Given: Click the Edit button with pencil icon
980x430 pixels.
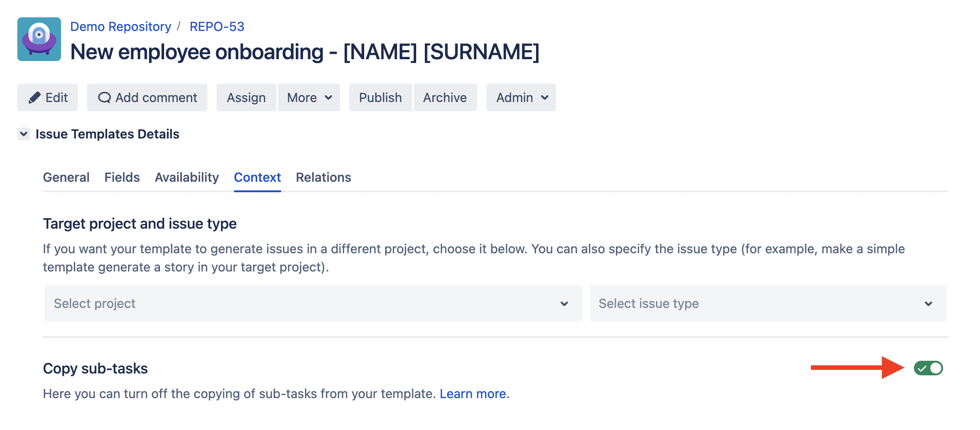Looking at the screenshot, I should click(47, 97).
